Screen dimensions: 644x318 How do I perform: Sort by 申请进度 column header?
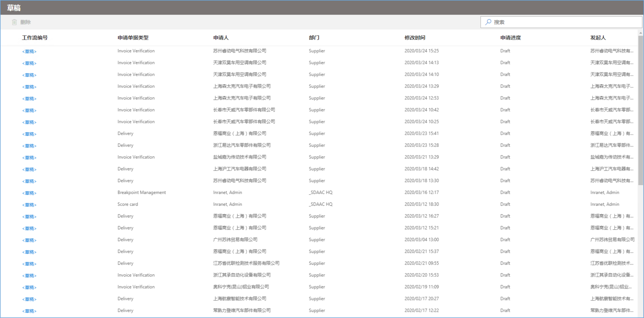pos(510,37)
